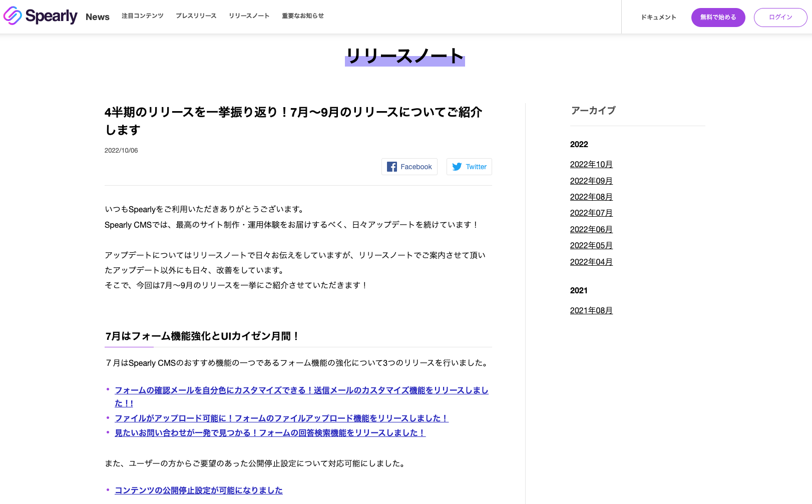Click the Spearly logo icon
This screenshot has width=812, height=504.
pos(13,16)
